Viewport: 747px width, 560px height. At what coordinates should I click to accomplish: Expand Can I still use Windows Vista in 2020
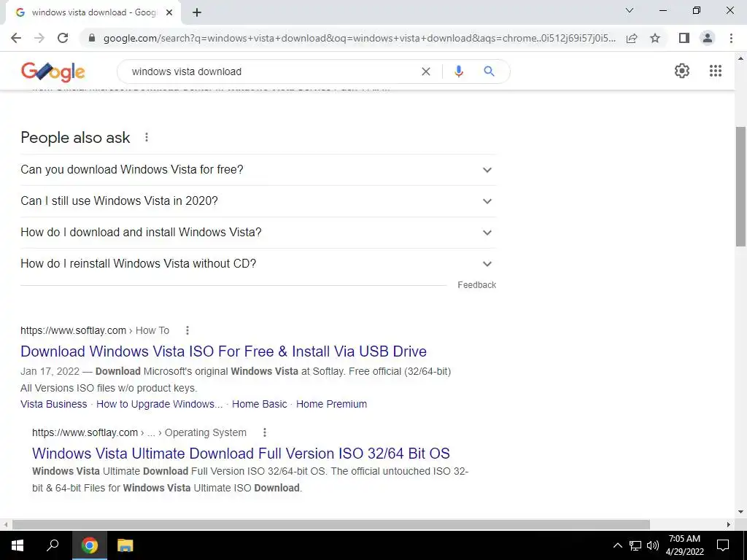click(258, 201)
